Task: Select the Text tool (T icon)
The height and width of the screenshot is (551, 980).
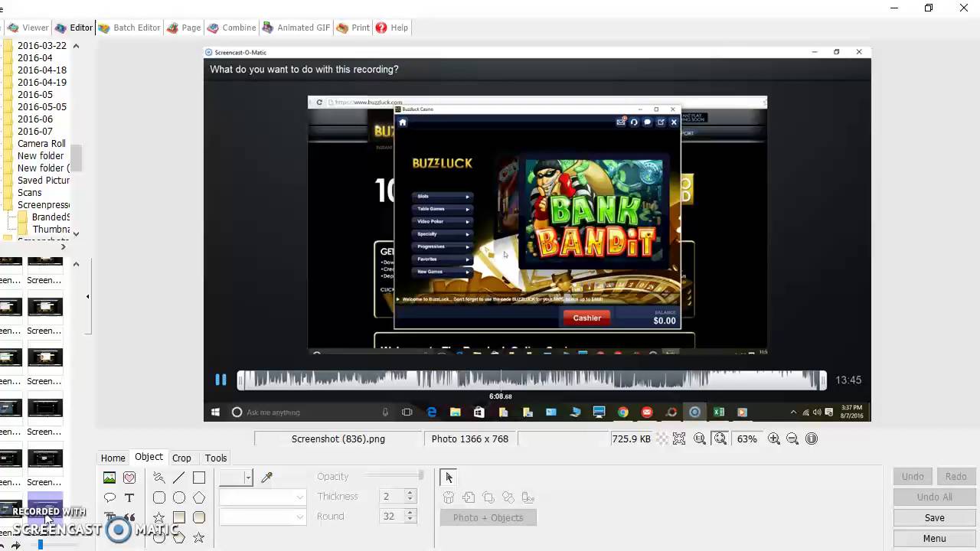Action: [129, 497]
